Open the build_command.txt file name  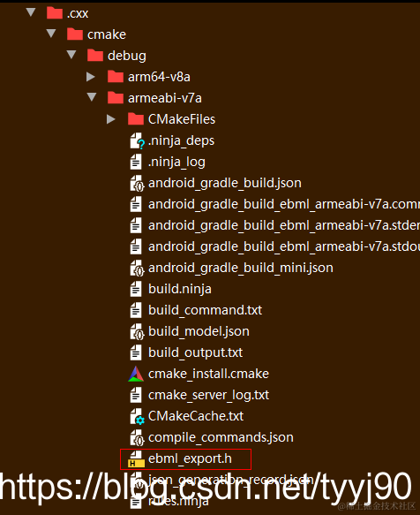point(205,310)
